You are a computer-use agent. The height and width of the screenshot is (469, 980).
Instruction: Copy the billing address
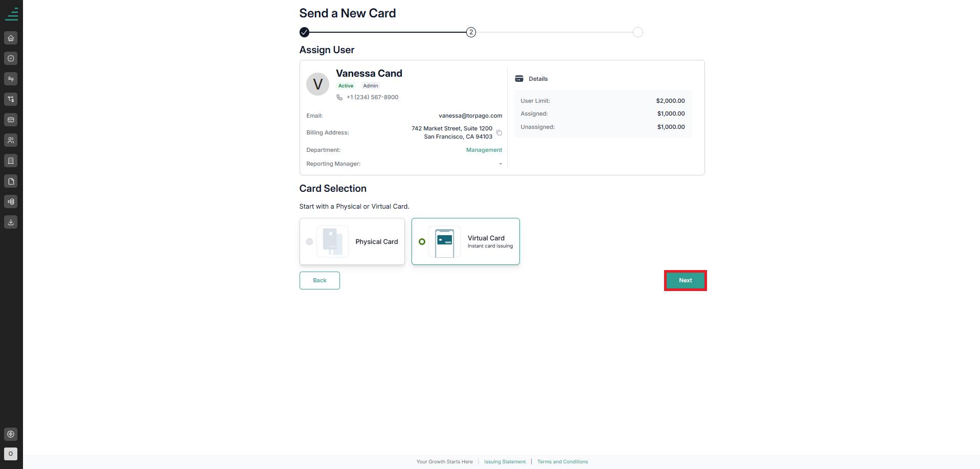[x=499, y=133]
